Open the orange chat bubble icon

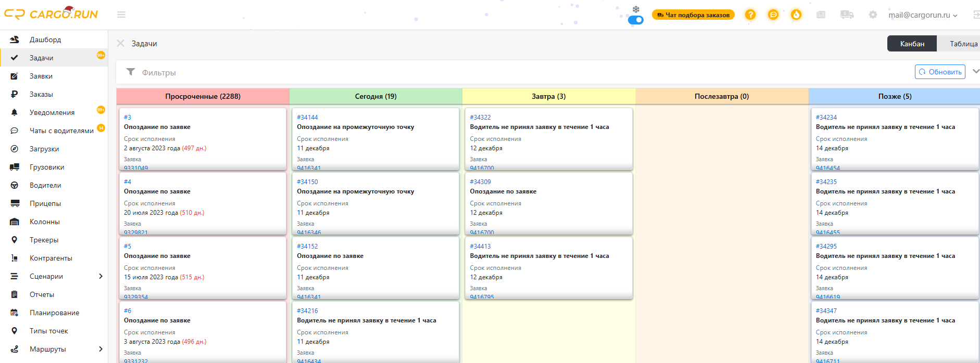[773, 15]
